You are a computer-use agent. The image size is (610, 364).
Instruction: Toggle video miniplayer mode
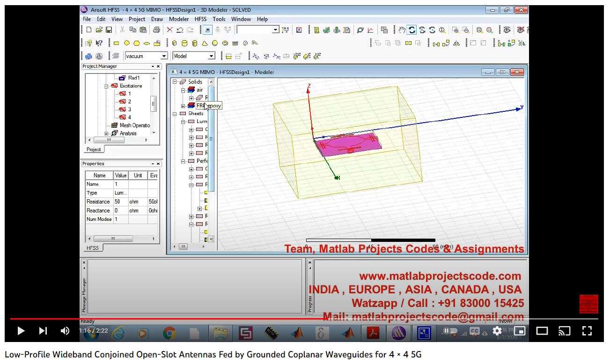point(520,331)
